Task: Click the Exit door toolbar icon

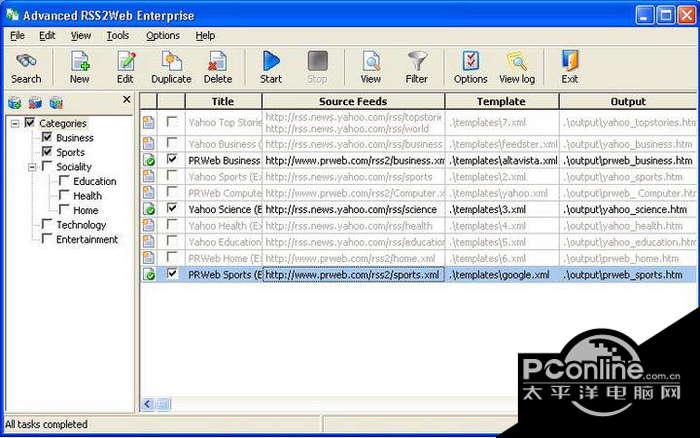Action: [x=570, y=61]
